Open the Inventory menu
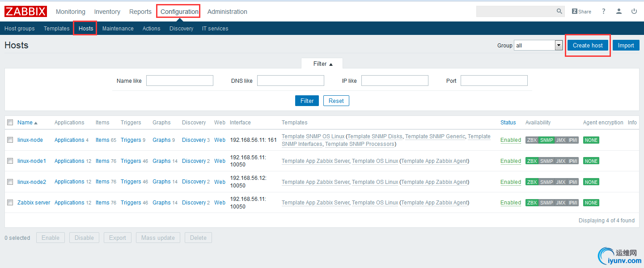The image size is (644, 268). point(107,12)
